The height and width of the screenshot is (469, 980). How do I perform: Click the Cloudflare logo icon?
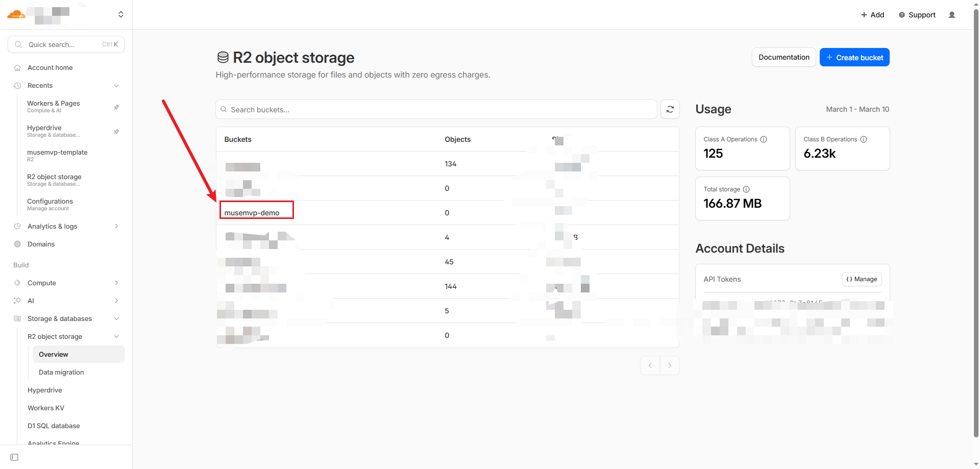click(16, 14)
